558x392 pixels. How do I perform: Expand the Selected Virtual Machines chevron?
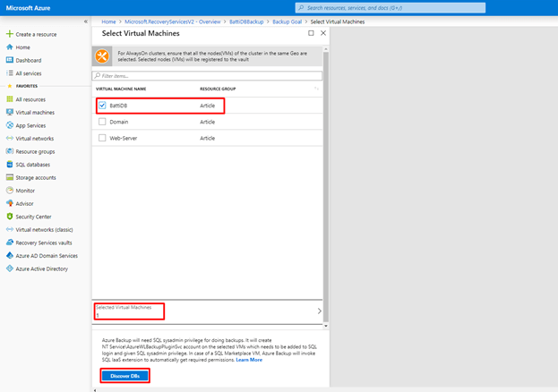point(319,311)
